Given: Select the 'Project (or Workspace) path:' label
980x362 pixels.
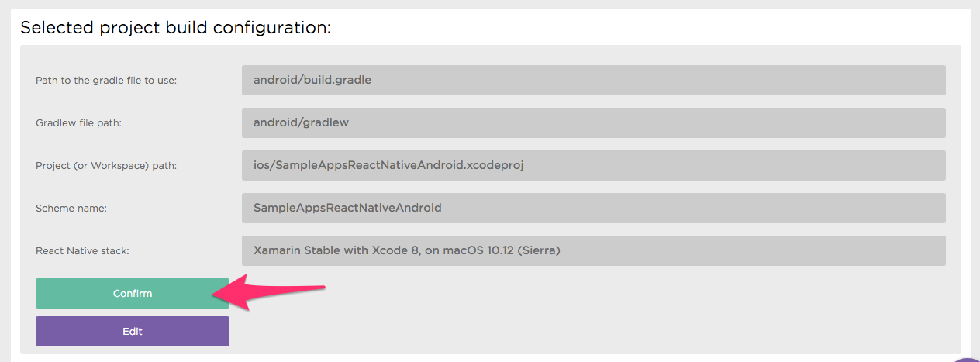Looking at the screenshot, I should pos(106,166).
